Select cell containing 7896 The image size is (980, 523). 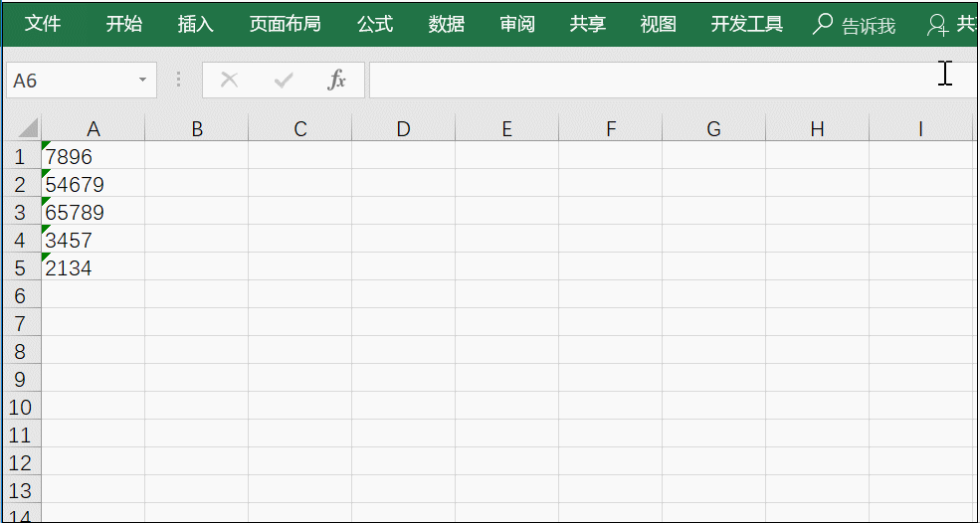click(94, 155)
